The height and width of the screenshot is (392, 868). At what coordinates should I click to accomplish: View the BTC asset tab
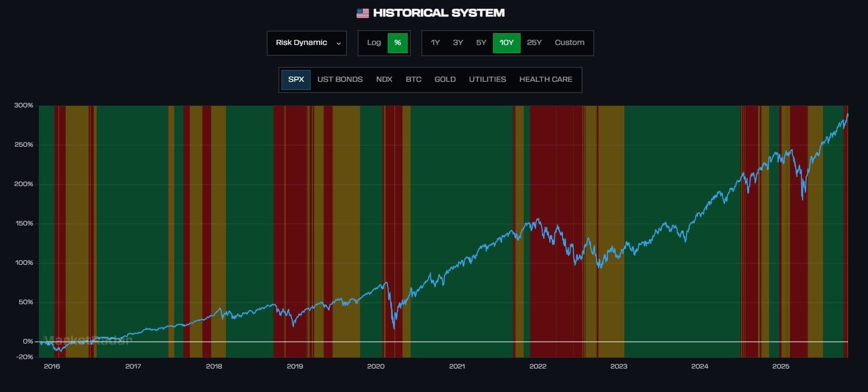click(413, 80)
